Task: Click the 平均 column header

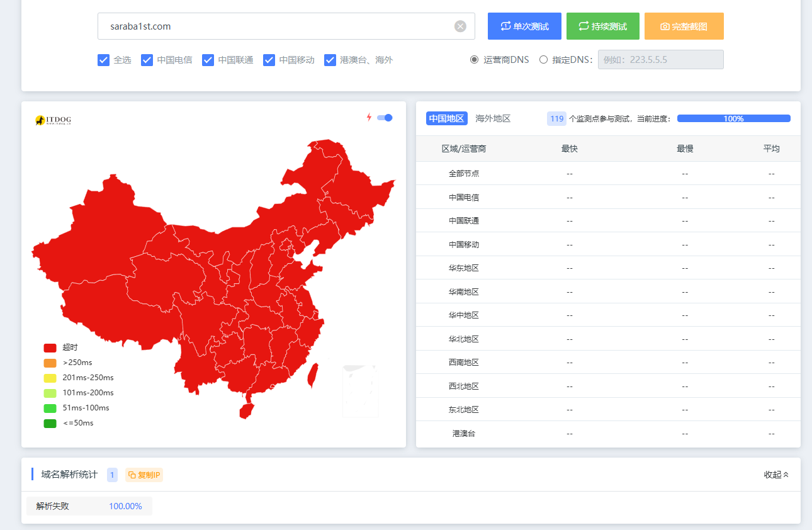Action: pos(772,149)
